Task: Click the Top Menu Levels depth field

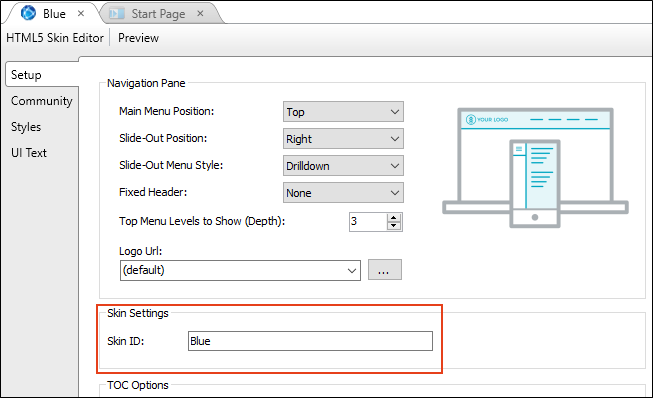Action: pos(368,221)
